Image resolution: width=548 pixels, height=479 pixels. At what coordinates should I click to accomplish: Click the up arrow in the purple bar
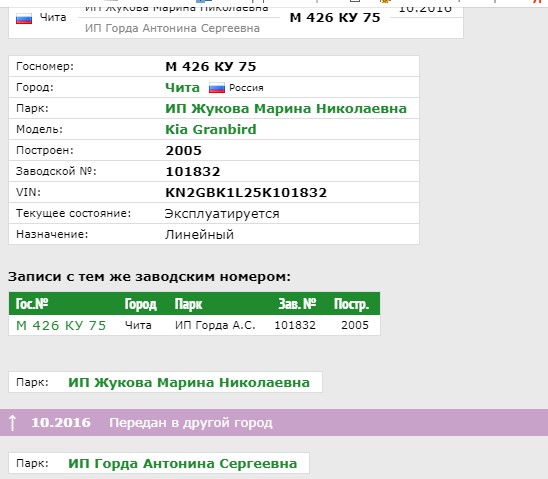[13, 422]
